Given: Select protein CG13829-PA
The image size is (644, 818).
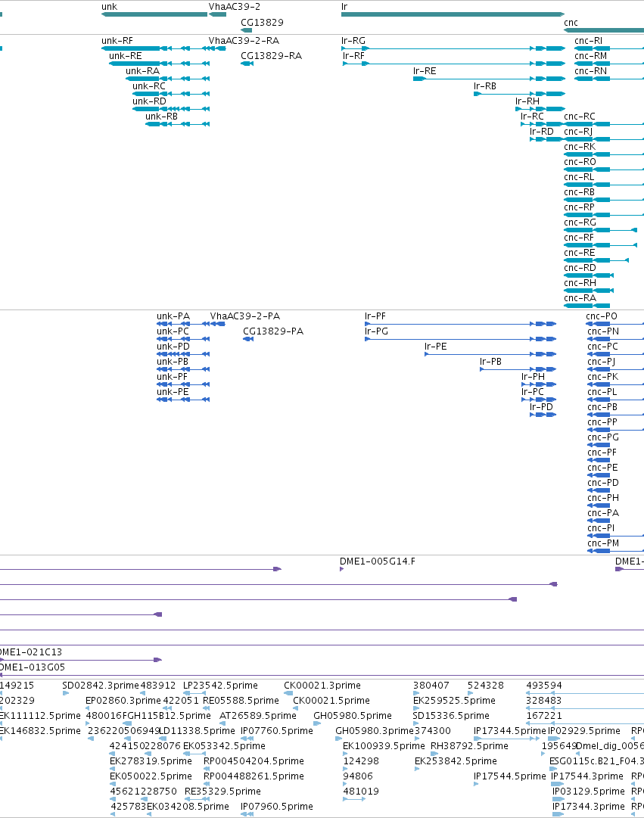Looking at the screenshot, I should 273,331.
